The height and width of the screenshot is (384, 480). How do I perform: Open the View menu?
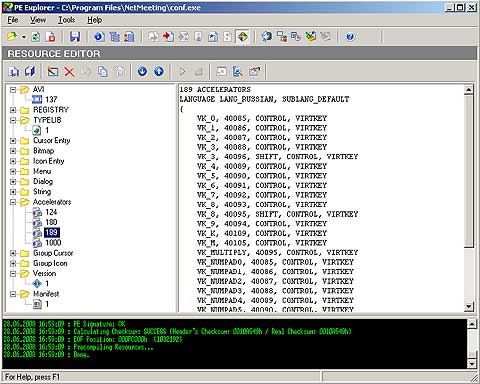[38, 20]
